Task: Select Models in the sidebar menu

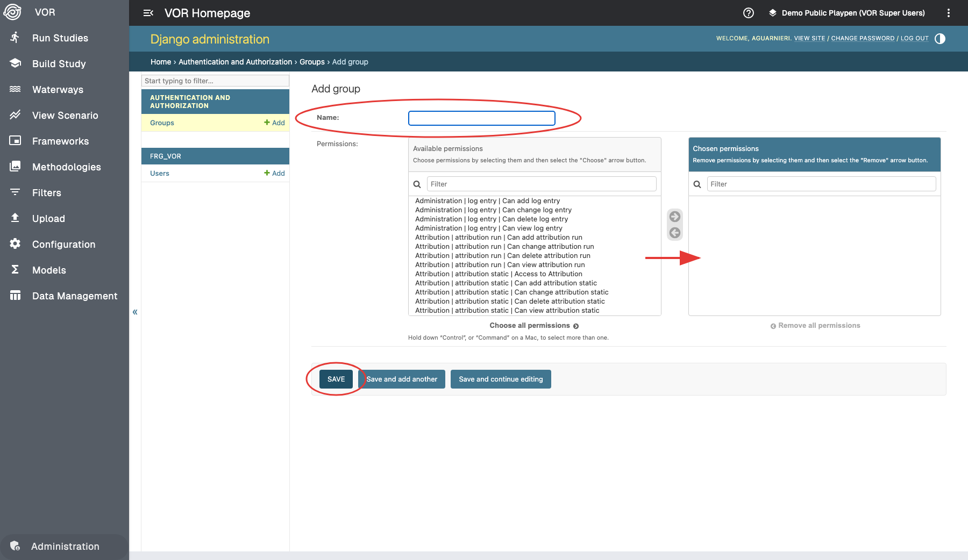Action: click(49, 270)
